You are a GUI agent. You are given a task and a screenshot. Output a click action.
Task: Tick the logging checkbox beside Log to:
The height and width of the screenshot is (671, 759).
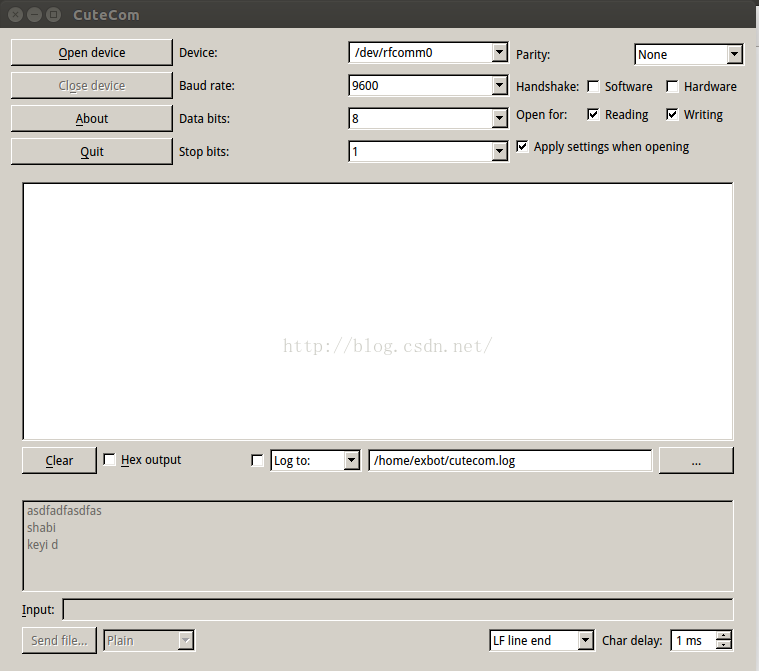tap(258, 460)
